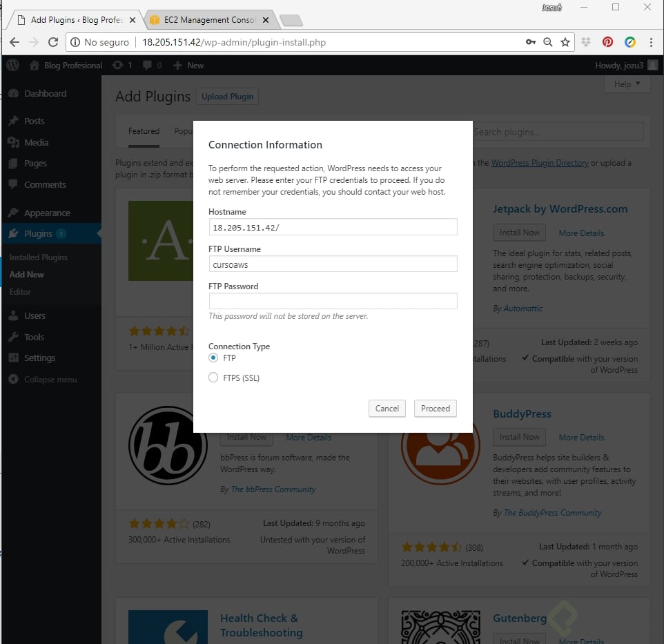Open the Dropbox extension icon

coord(586,42)
